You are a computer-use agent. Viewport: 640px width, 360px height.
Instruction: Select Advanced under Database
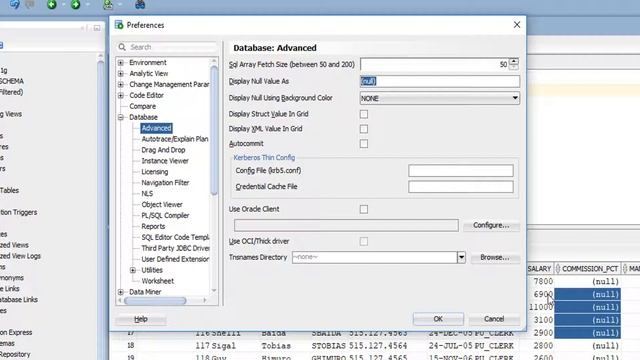[x=156, y=128]
